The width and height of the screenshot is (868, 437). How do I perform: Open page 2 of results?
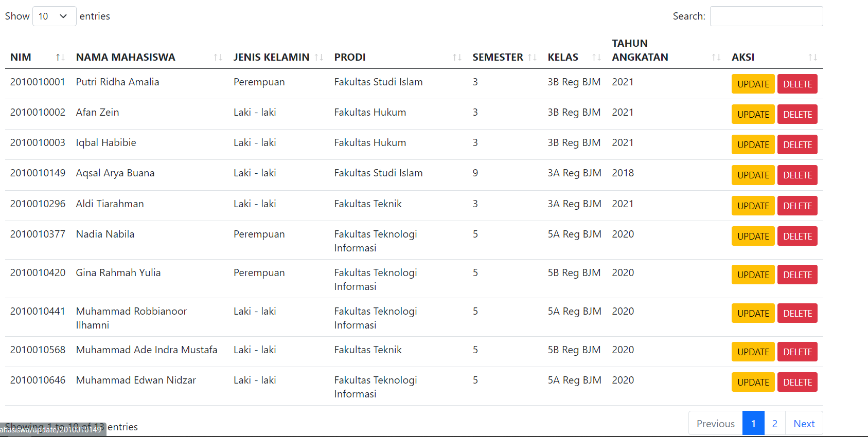[774, 423]
